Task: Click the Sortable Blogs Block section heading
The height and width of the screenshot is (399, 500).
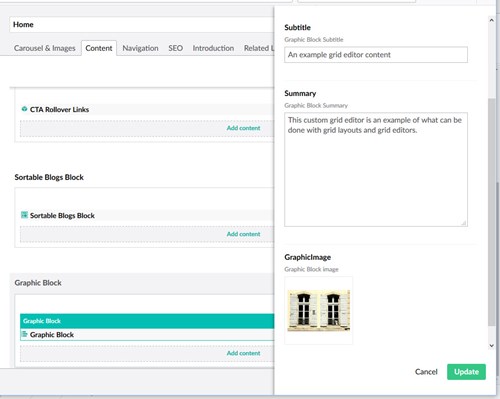Action: tap(49, 177)
